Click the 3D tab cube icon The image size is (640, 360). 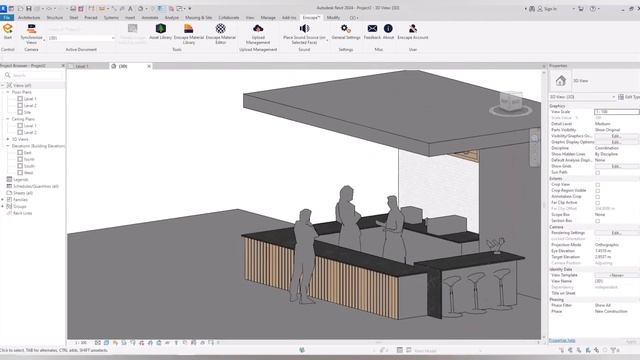pos(114,66)
